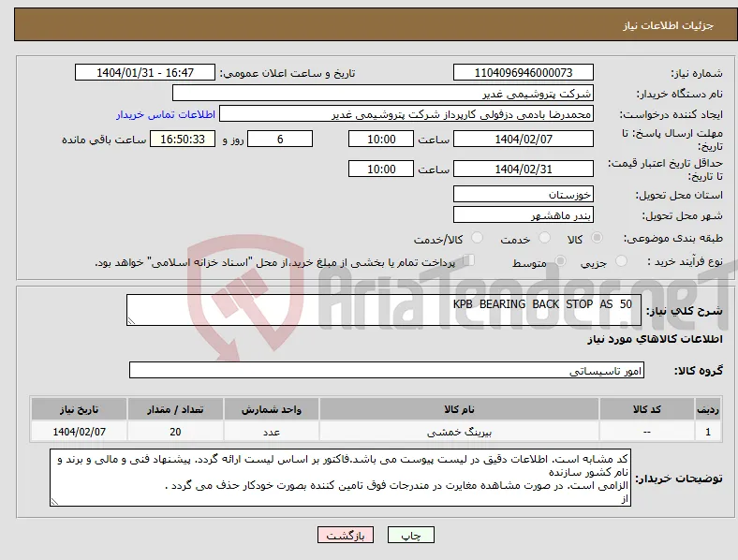Viewport: 738px width, 560px height.
Task: Click the unit cell عدد
Action: pos(272,432)
